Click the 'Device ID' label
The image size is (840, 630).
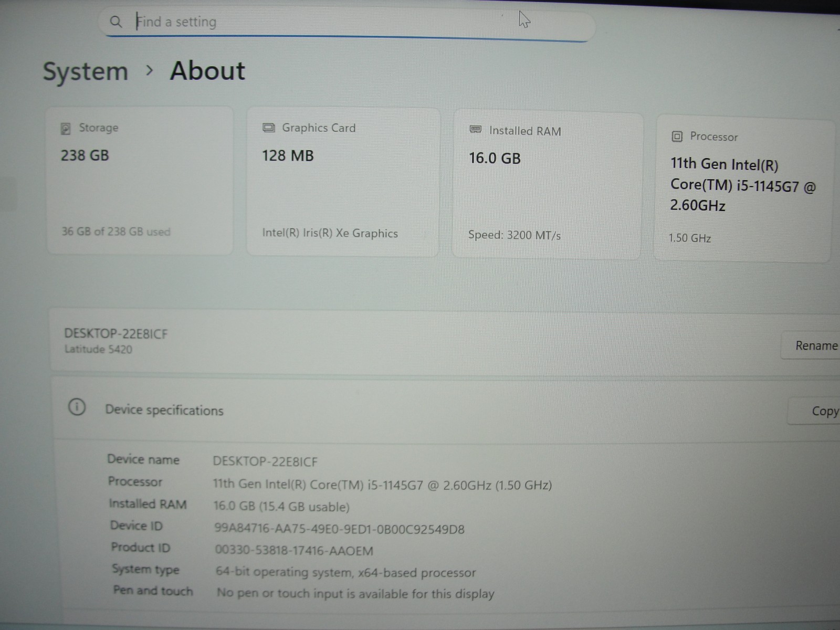136,526
